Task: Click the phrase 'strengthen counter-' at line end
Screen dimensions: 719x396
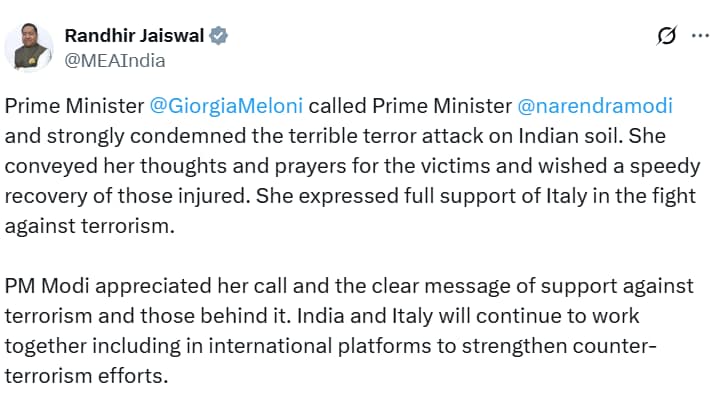Action: coord(559,346)
